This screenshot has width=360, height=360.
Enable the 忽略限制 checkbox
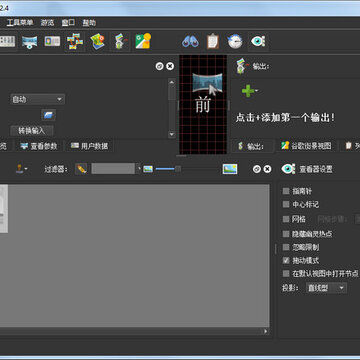(x=286, y=247)
